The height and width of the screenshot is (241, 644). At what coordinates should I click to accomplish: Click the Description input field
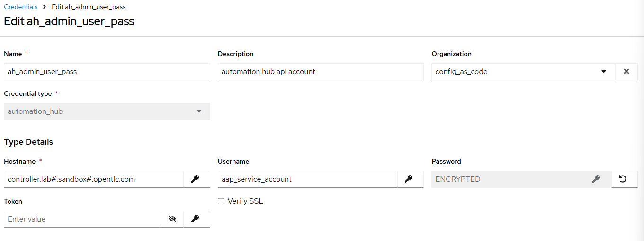pos(321,72)
